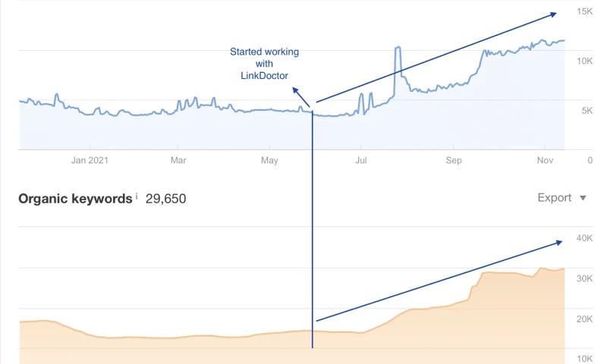Click the vertical dark blue marker line

click(x=313, y=230)
